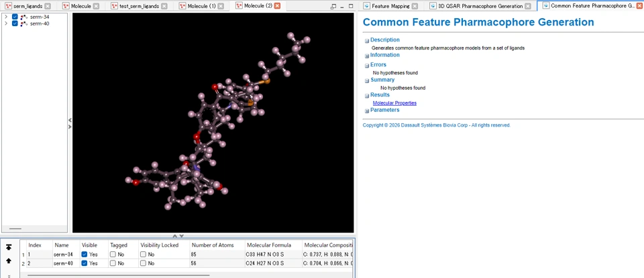Viewport: 644px width, 278px height.
Task: Click the hierarchy panel horizontal scrollbar
Action: click(15, 228)
